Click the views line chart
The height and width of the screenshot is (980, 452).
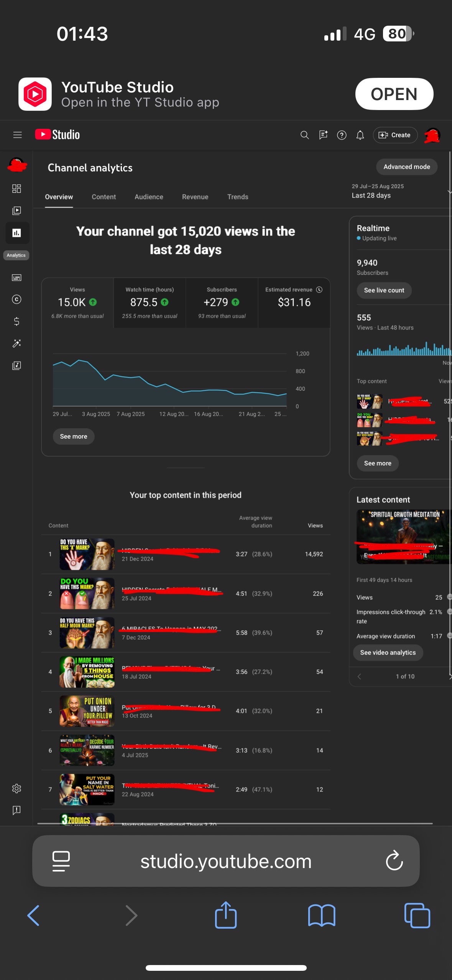click(x=170, y=380)
